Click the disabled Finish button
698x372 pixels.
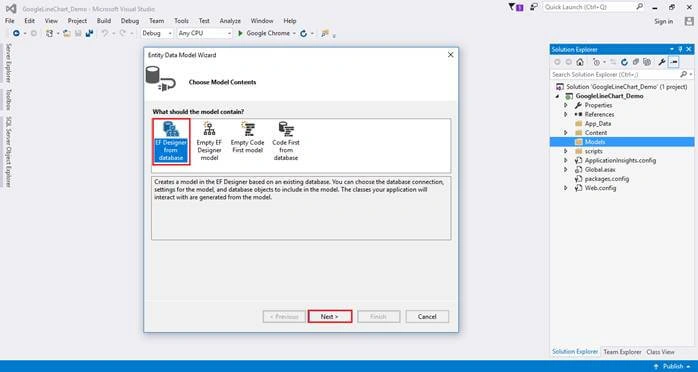coord(379,316)
